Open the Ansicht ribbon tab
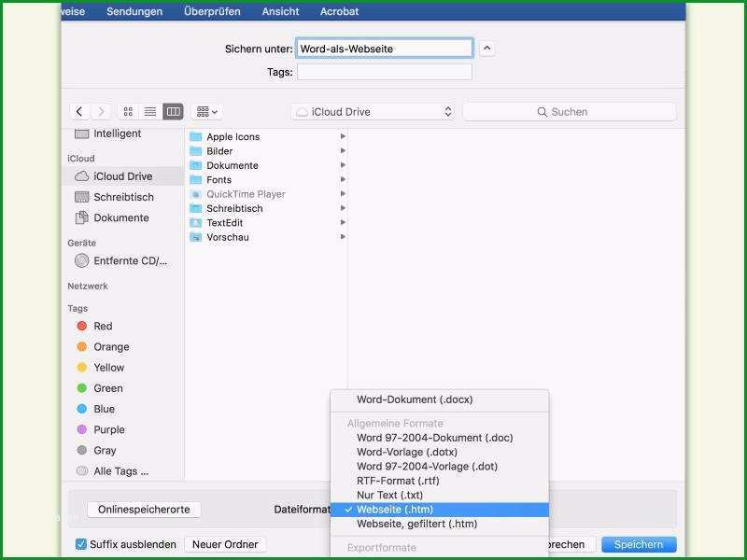The width and height of the screenshot is (747, 560). pyautogui.click(x=281, y=11)
